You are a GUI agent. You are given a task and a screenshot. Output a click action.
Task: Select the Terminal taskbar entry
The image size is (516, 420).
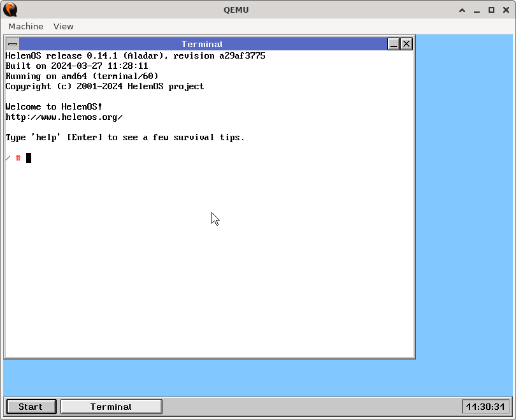pyautogui.click(x=111, y=407)
